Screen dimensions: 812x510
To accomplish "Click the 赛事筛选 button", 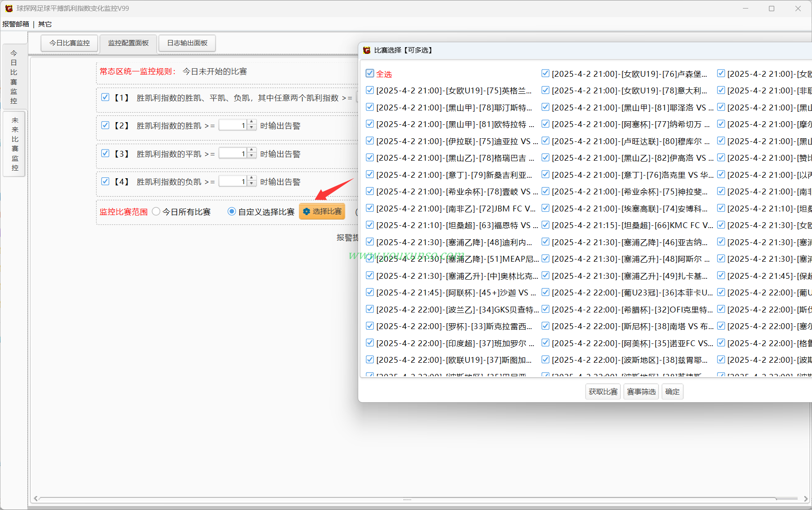I will [641, 391].
